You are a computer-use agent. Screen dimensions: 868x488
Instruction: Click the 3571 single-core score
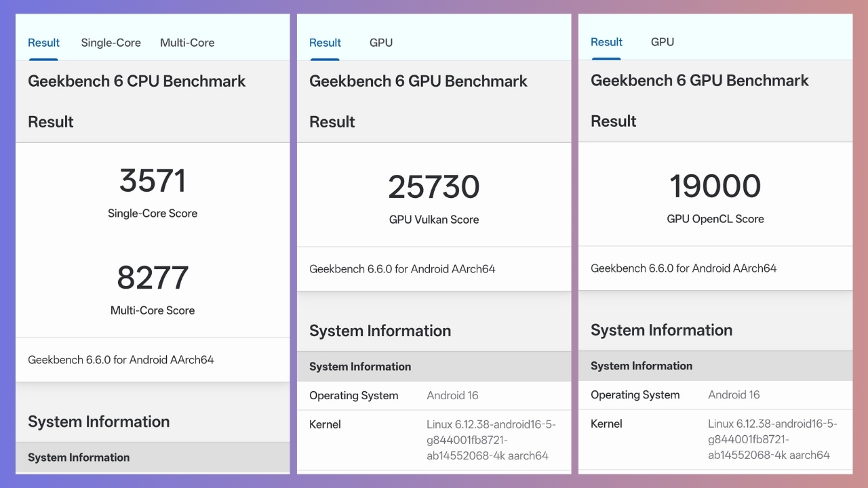click(153, 181)
